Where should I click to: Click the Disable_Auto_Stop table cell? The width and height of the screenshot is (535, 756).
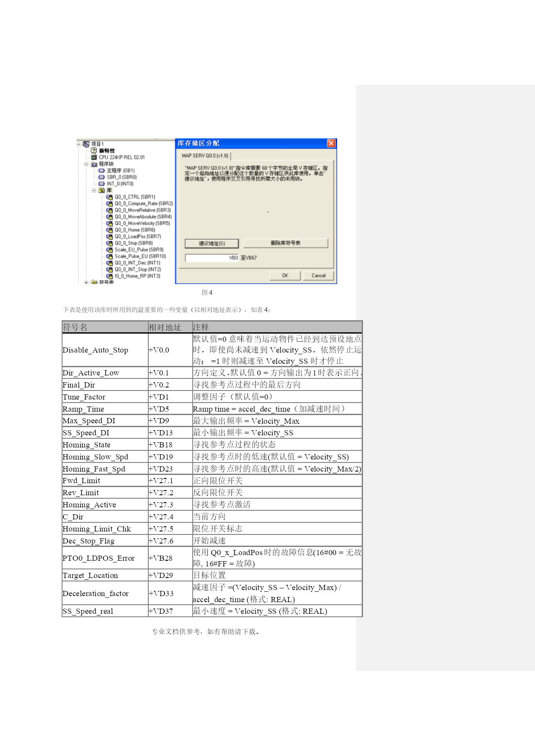click(x=105, y=350)
